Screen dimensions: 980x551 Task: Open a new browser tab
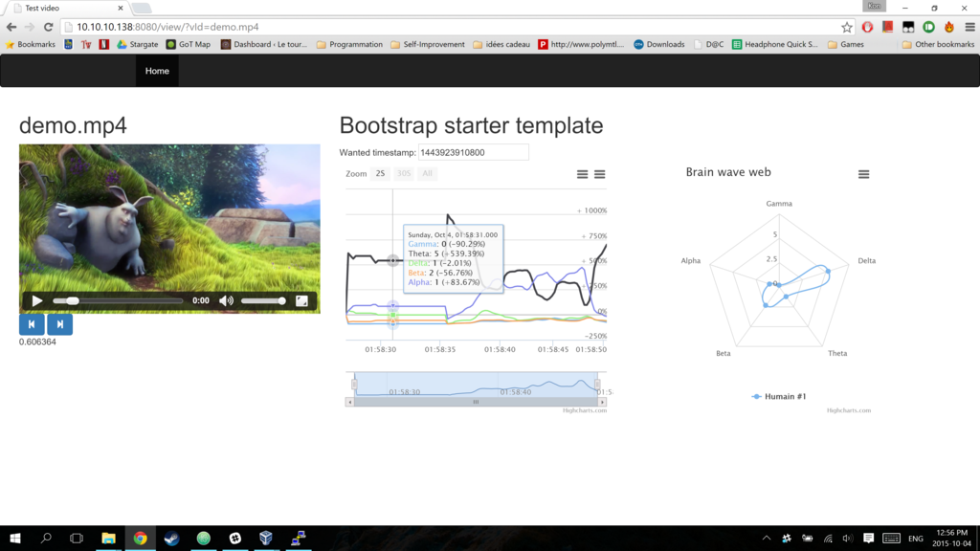click(142, 8)
